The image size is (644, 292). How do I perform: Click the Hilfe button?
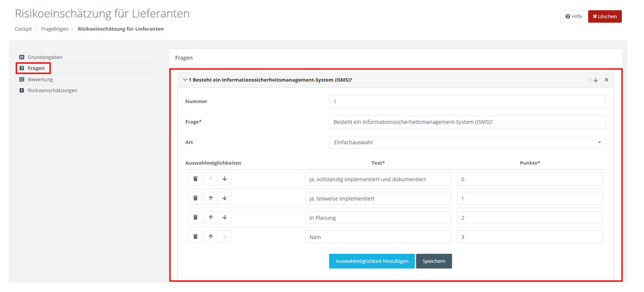(573, 16)
